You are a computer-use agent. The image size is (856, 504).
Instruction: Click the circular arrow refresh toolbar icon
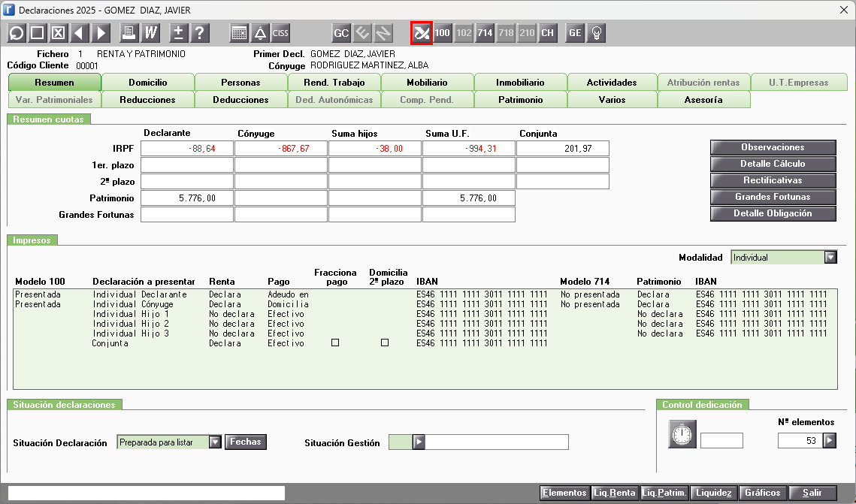(17, 33)
